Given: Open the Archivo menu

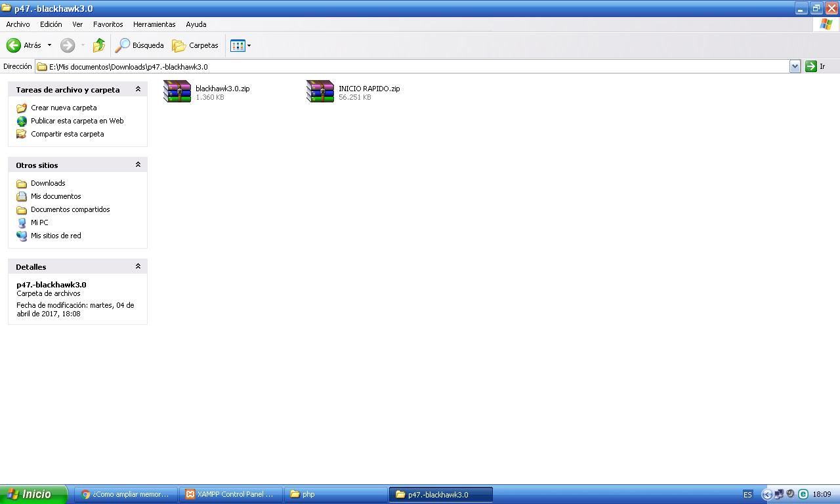Looking at the screenshot, I should tap(18, 24).
